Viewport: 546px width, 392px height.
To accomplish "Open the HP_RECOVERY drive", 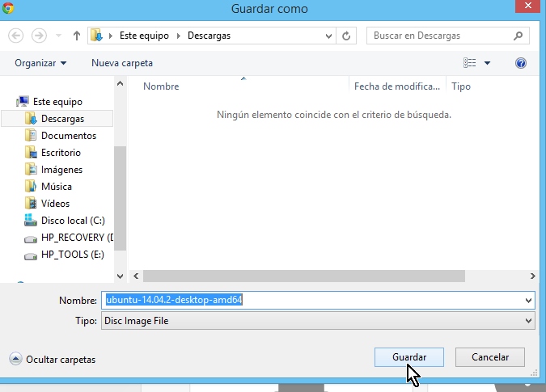I will pyautogui.click(x=77, y=238).
